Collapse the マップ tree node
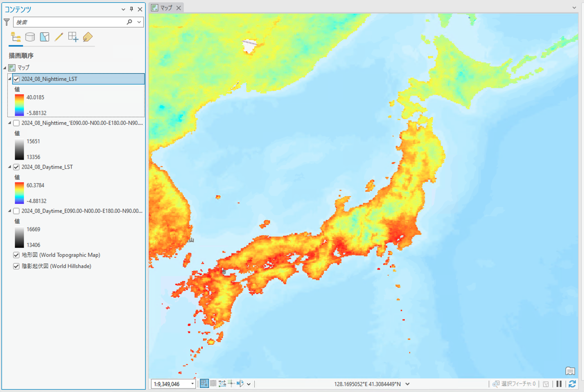Viewport: 584px width, 392px height. 4,68
